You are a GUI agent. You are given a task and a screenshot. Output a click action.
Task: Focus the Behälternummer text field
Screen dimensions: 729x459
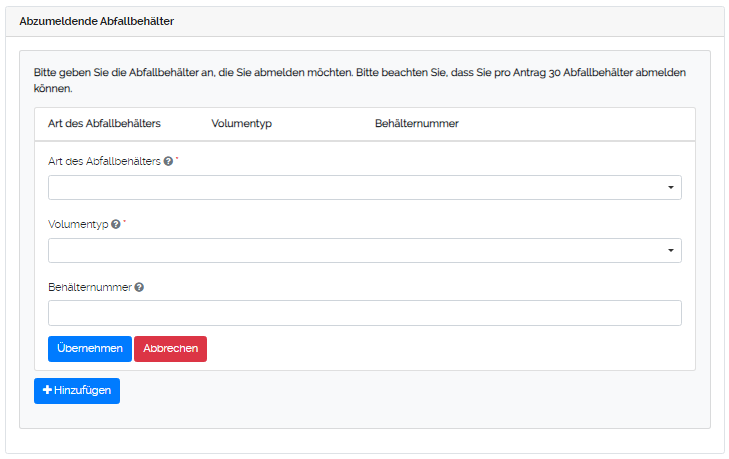364,313
